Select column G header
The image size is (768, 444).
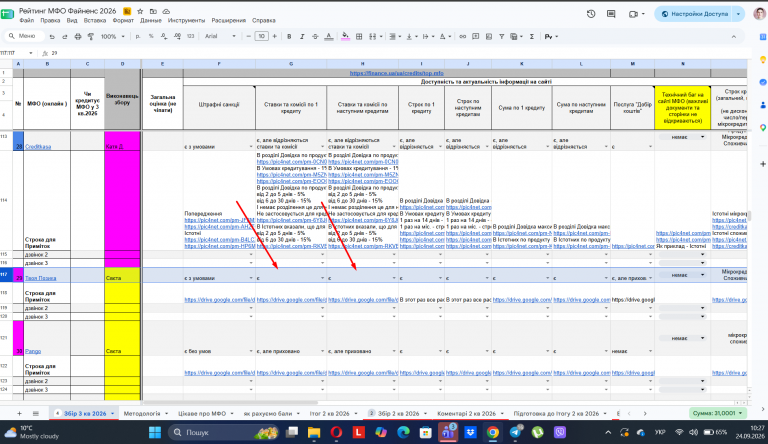(x=291, y=64)
